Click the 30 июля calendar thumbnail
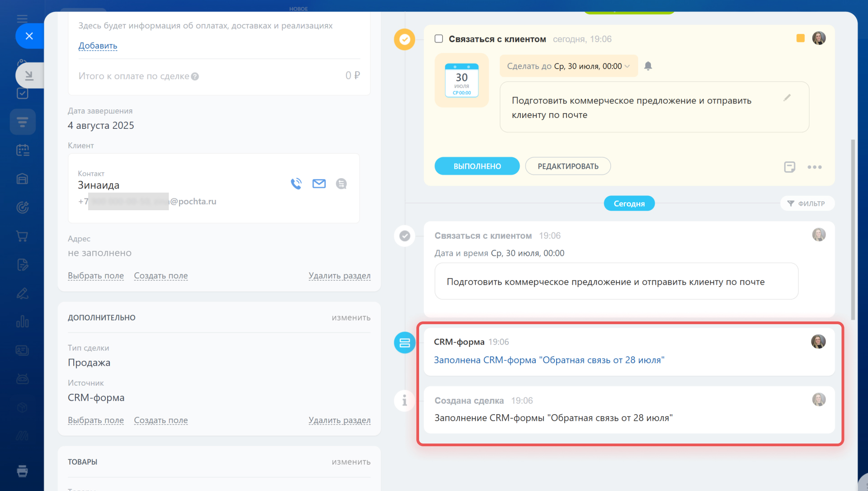This screenshot has height=491, width=868. [462, 80]
